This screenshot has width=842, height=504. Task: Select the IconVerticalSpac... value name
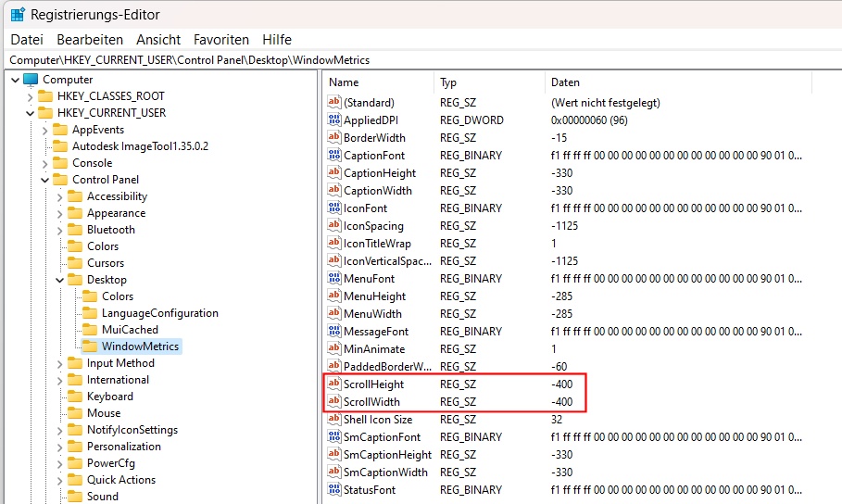(388, 261)
